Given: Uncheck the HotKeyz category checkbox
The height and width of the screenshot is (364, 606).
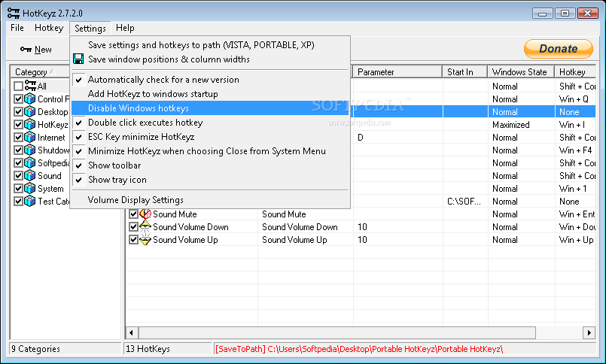Looking at the screenshot, I should [18, 124].
